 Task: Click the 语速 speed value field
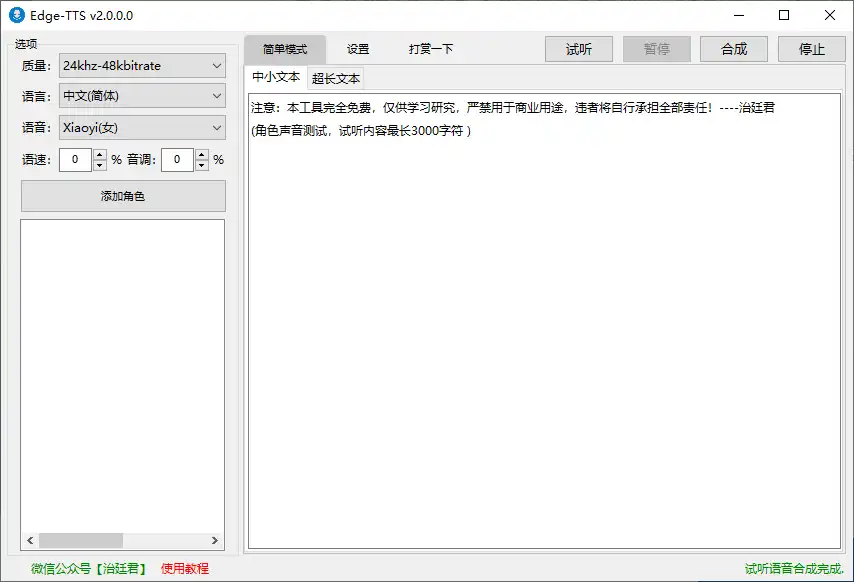[75, 159]
